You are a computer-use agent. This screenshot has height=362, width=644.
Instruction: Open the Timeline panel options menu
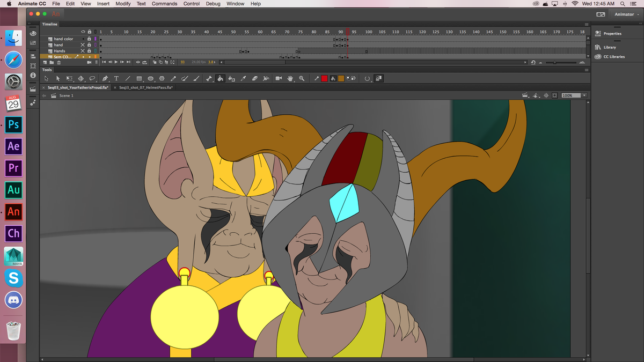[x=587, y=24]
